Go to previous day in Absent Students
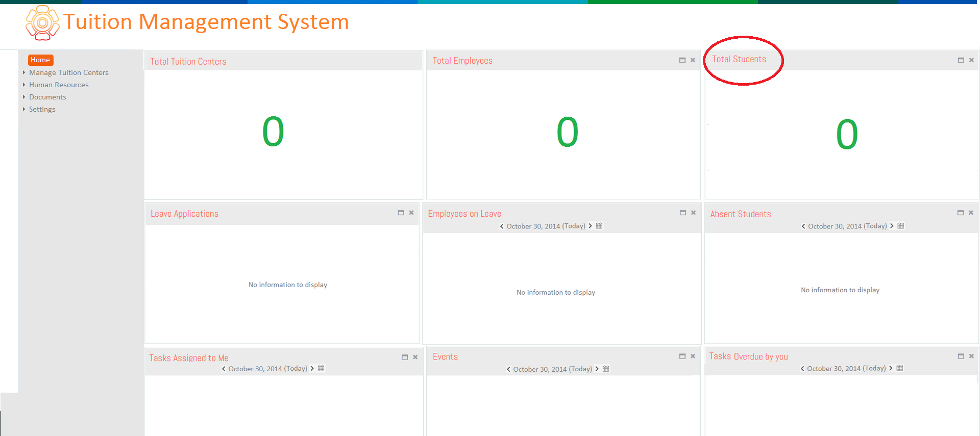Viewport: 980px width, 436px height. (x=803, y=226)
